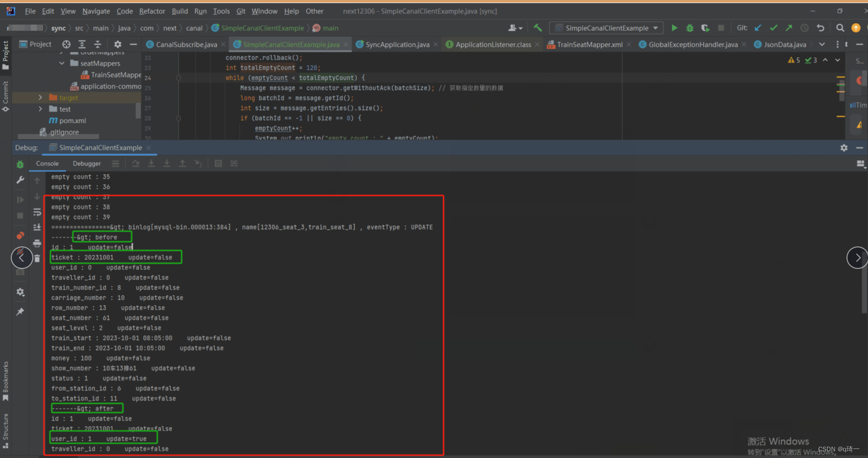This screenshot has width=868, height=458.
Task: Select TrainSeatMapper file in Project tree
Action: click(x=111, y=75)
